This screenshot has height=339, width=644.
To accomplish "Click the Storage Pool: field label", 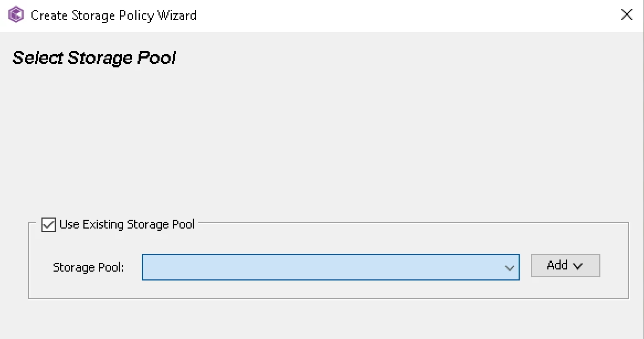I will (88, 267).
